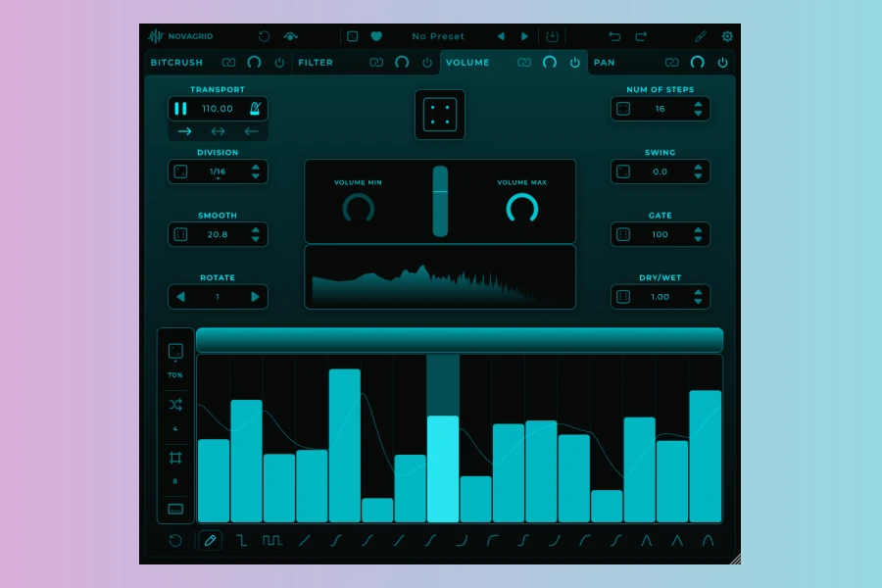Click the metronome sync icon
Image resolution: width=882 pixels, height=588 pixels.
(255, 109)
